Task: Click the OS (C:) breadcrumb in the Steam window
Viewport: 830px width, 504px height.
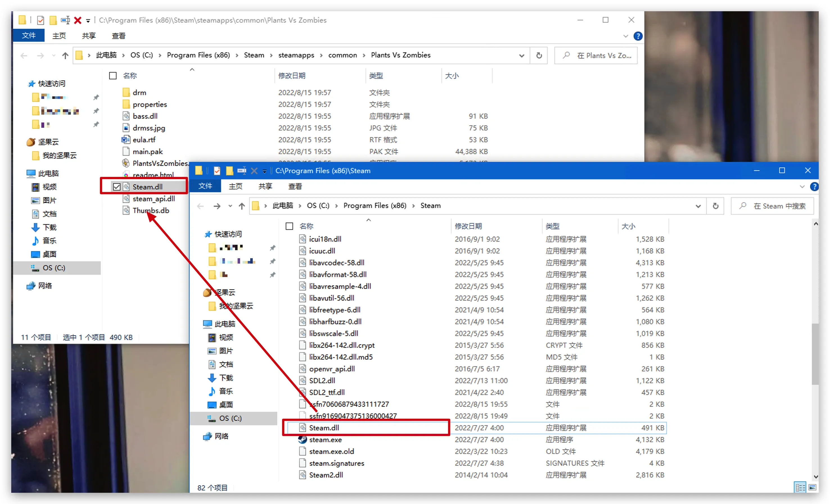Action: coord(318,206)
